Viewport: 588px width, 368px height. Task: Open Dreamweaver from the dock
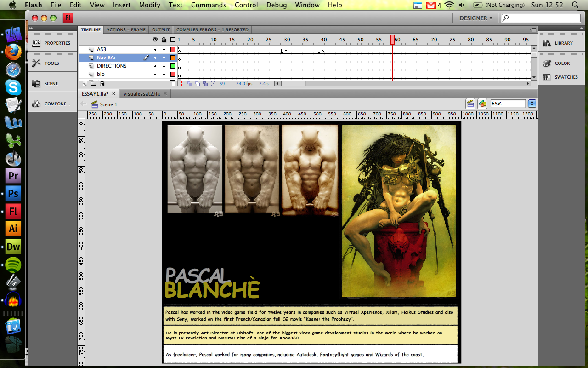pos(13,247)
